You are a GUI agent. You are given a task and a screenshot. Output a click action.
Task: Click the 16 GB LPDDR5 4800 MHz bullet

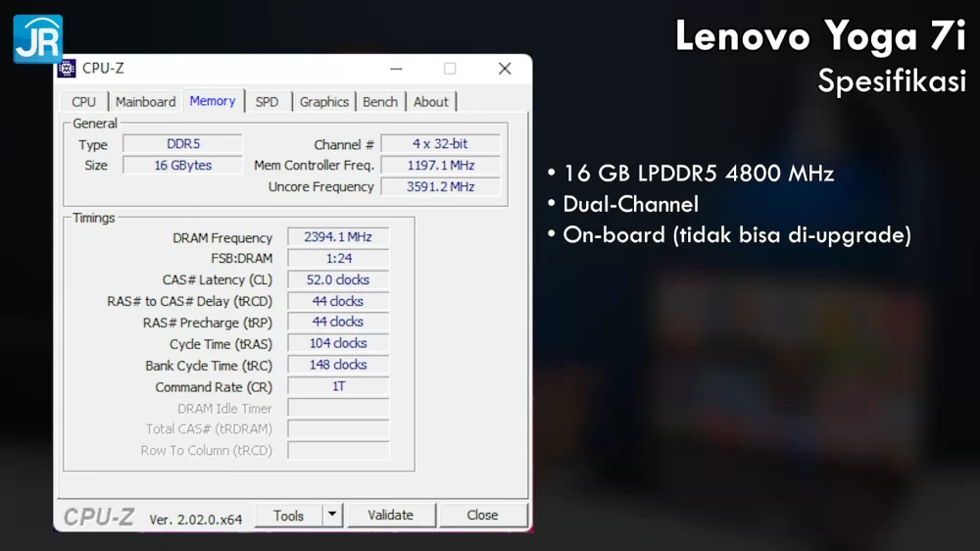coord(698,174)
